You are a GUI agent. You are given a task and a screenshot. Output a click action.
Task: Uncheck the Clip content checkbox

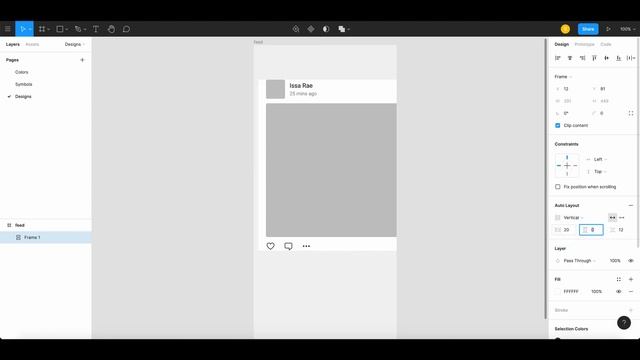[x=558, y=125]
